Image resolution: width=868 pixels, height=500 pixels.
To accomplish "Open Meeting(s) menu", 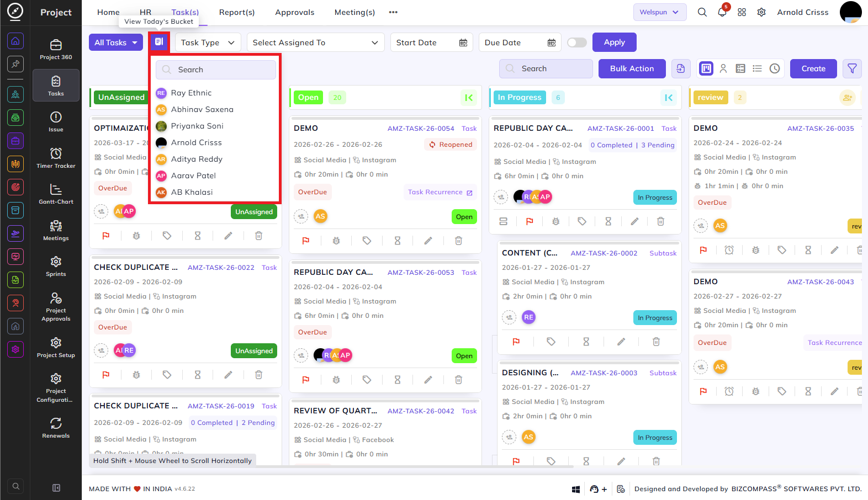I will (354, 12).
